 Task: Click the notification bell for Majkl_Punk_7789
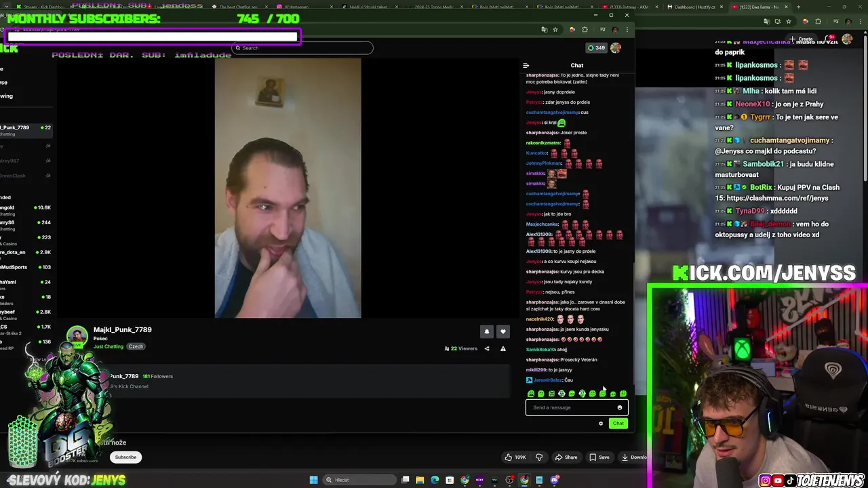point(486,331)
